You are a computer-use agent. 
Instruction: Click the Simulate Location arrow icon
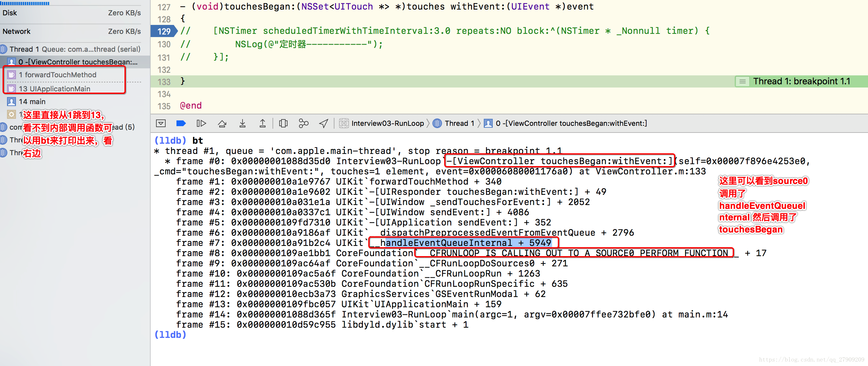pos(324,124)
